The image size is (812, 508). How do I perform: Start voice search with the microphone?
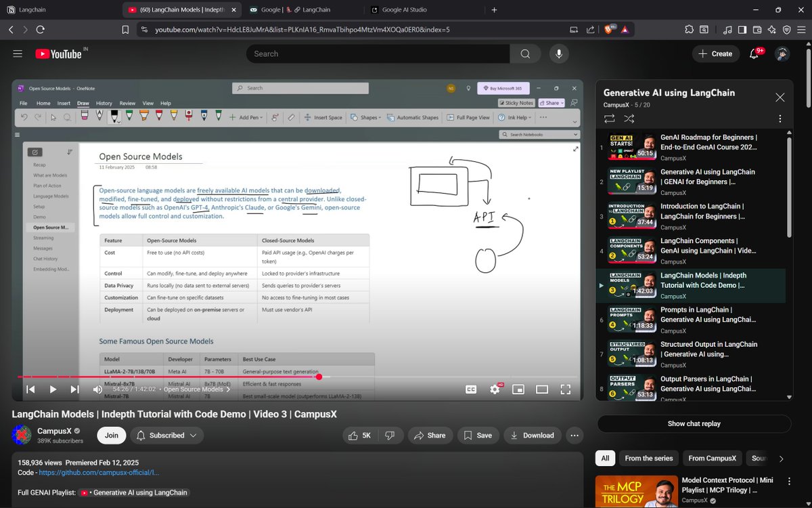tap(559, 54)
